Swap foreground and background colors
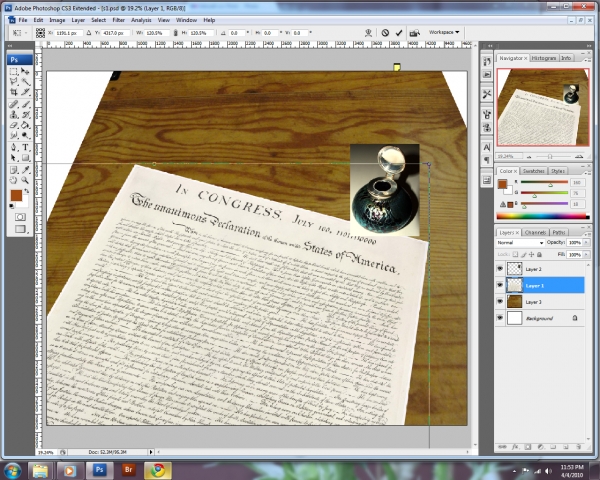Viewport: 600px width, 480px height. tap(26, 191)
